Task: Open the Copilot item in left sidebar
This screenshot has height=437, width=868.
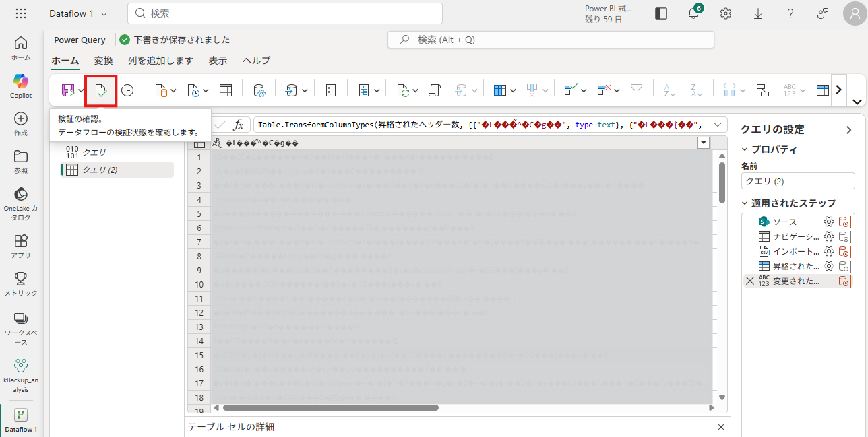Action: click(21, 86)
